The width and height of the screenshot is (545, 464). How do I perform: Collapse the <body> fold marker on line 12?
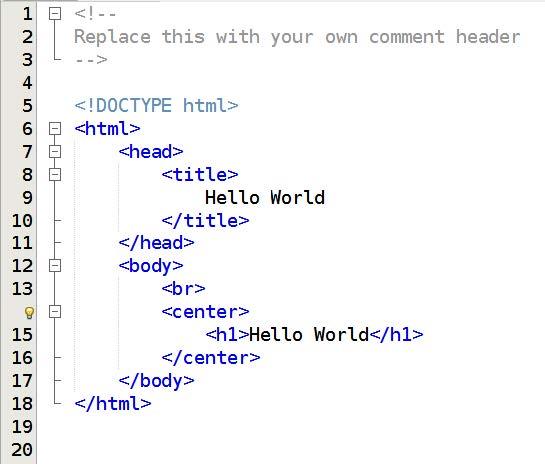coord(55,266)
